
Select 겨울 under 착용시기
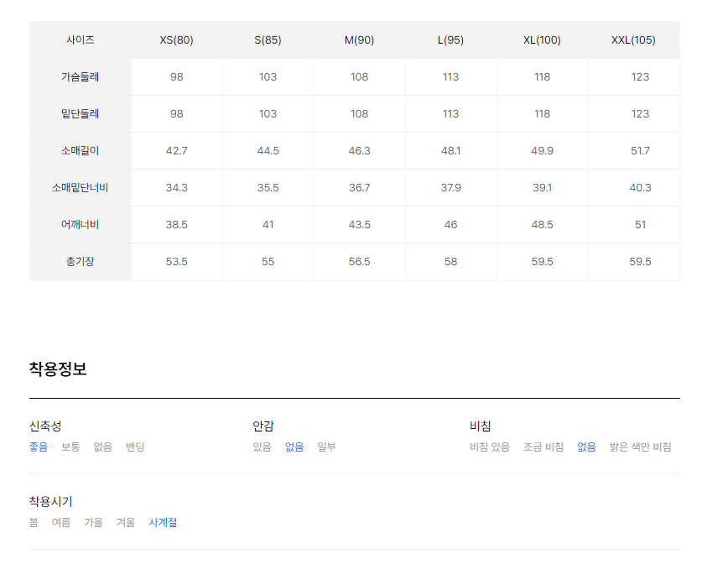click(x=126, y=522)
